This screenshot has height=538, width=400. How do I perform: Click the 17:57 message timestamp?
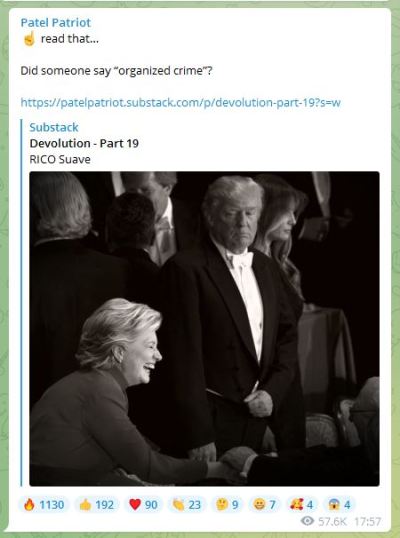367,522
